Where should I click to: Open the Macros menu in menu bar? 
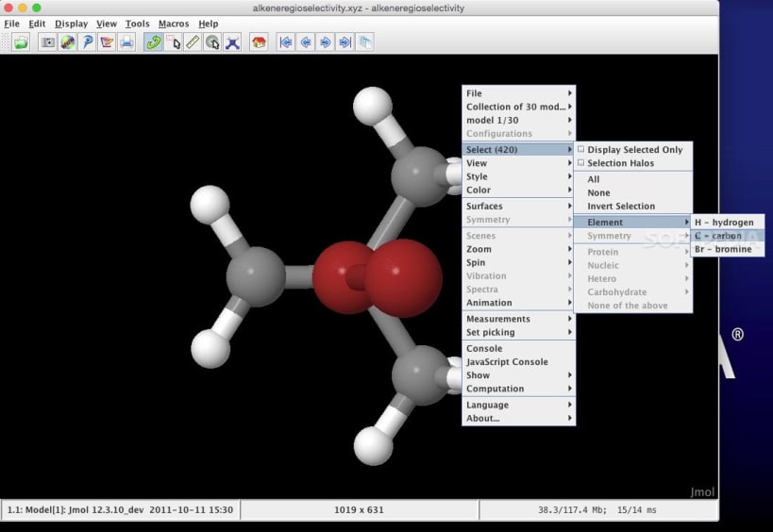click(x=173, y=24)
